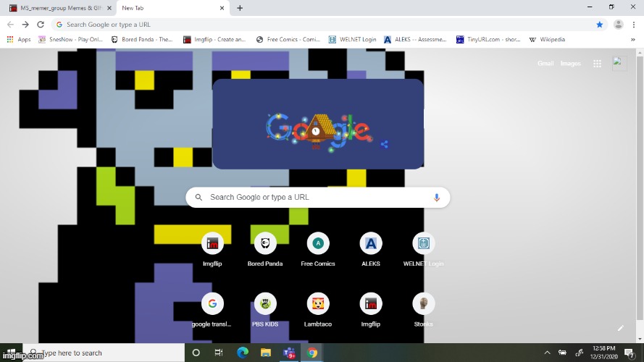The image size is (644, 362).
Task: Click the Chrome icon on the taskbar
Action: click(312, 353)
